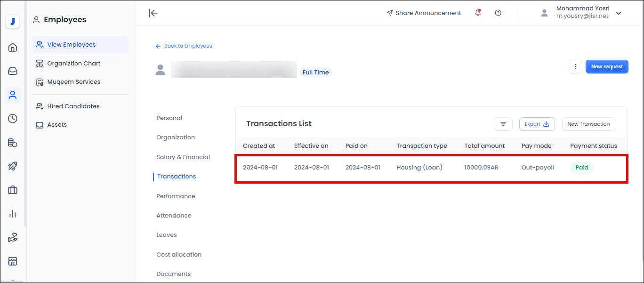The width and height of the screenshot is (644, 283).
Task: Open the inbox tray icon
Action: coord(13,71)
